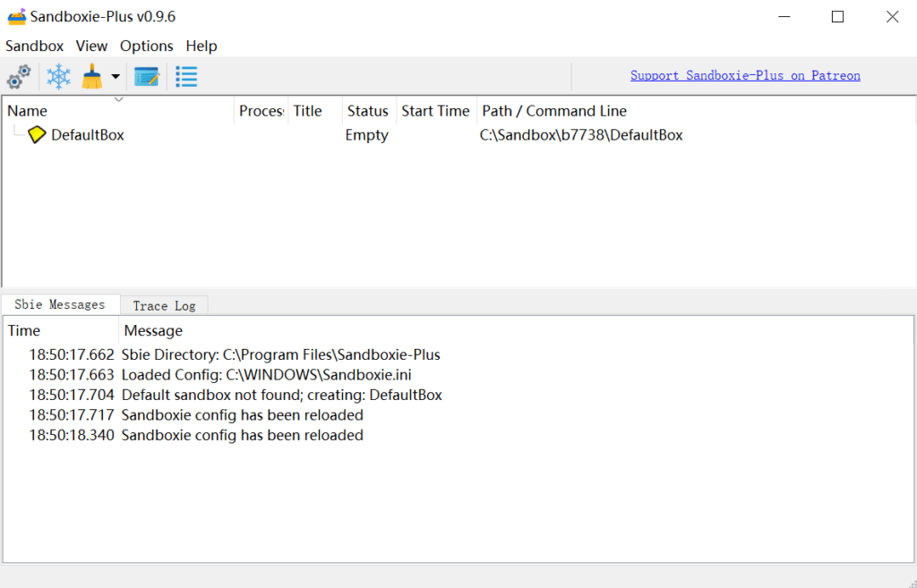Click the Sandboxie-Plus title bar app icon
Image resolution: width=917 pixels, height=588 pixels.
[16, 16]
